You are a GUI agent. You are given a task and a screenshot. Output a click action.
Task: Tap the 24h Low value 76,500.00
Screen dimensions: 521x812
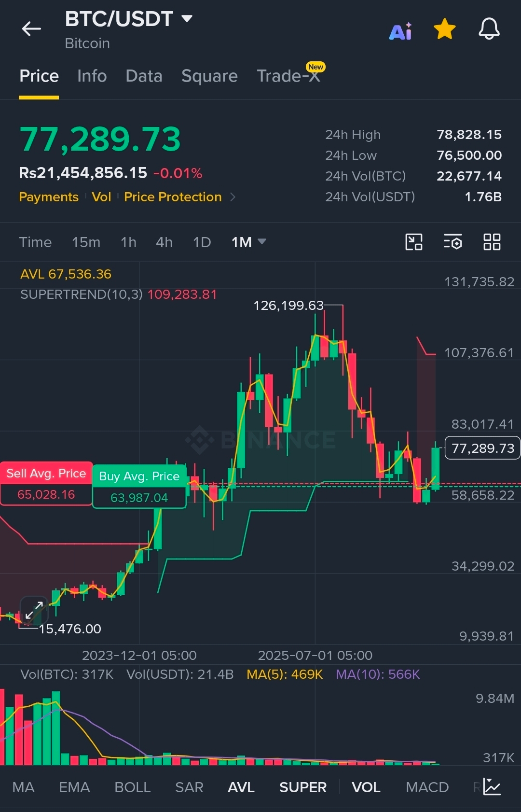click(x=469, y=155)
